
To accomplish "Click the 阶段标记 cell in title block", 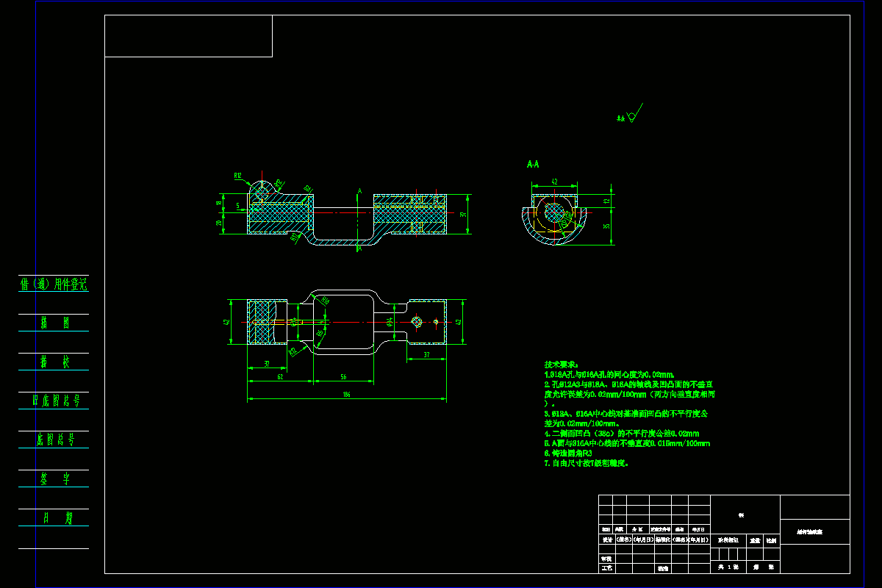I will (728, 539).
